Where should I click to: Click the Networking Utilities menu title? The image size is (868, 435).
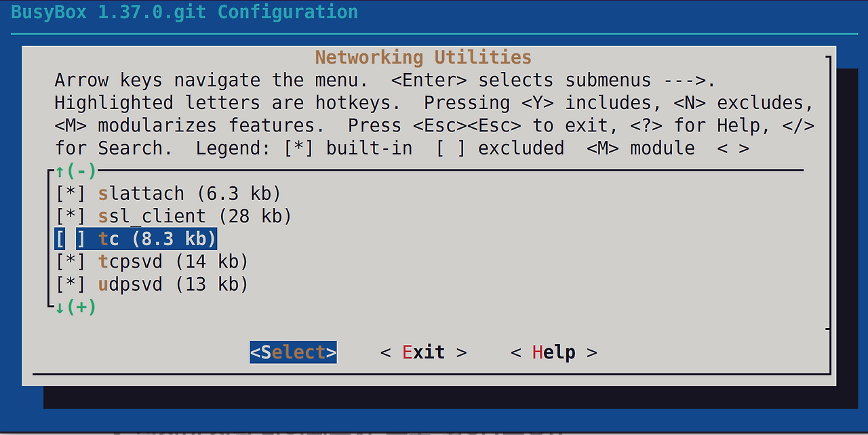point(423,58)
